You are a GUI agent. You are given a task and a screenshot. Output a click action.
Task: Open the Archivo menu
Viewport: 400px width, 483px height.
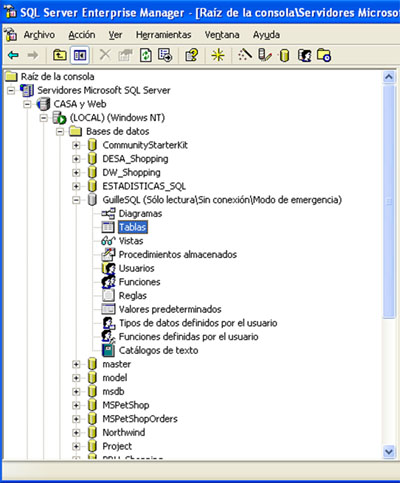[39, 35]
